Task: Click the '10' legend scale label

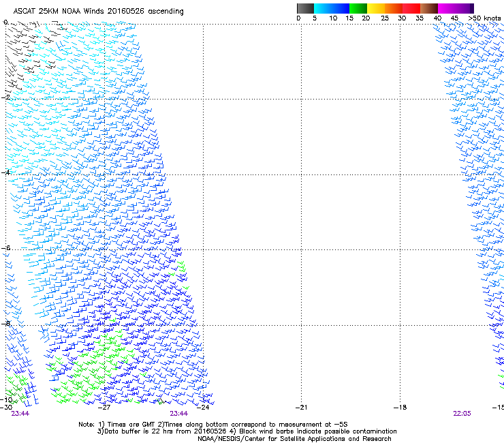Action: [333, 18]
